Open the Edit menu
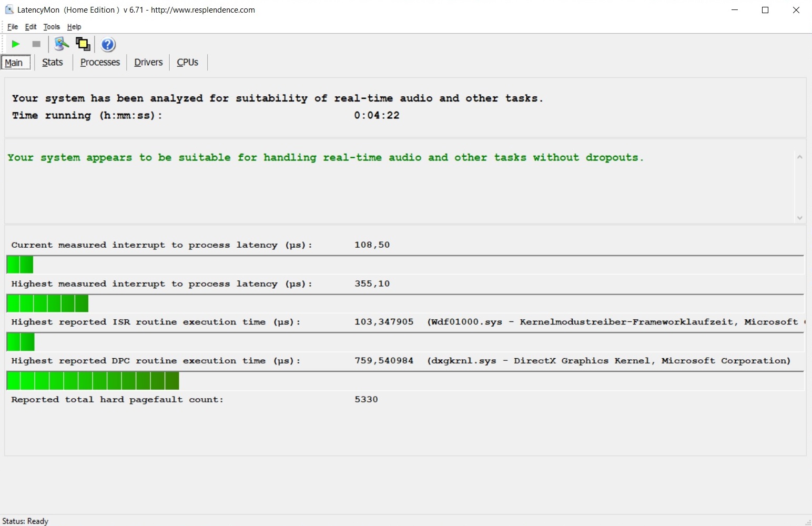This screenshot has width=812, height=526. (31, 27)
